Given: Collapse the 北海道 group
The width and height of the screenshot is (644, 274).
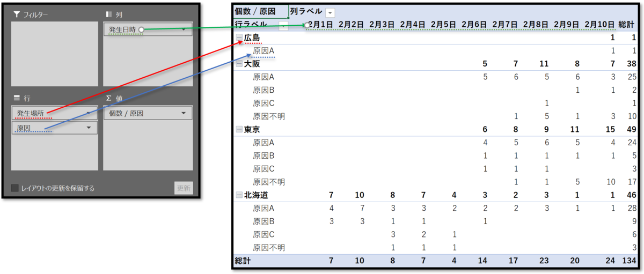Looking at the screenshot, I should [x=239, y=195].
